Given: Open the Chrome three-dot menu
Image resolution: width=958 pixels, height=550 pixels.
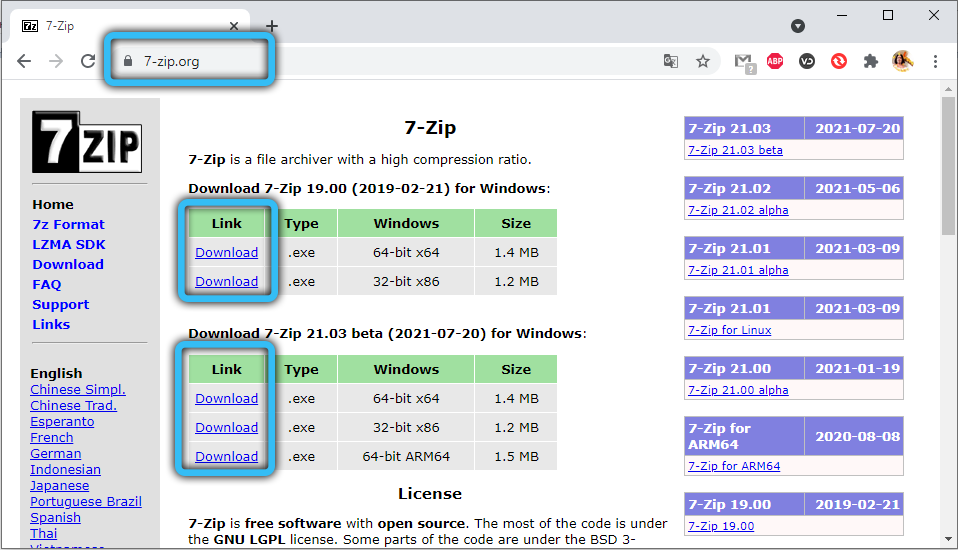Looking at the screenshot, I should (935, 61).
